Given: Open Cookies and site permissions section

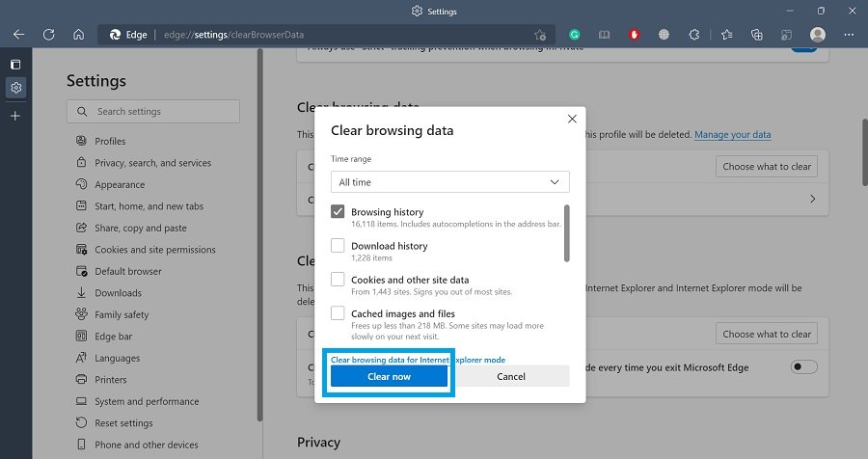Looking at the screenshot, I should (x=155, y=250).
